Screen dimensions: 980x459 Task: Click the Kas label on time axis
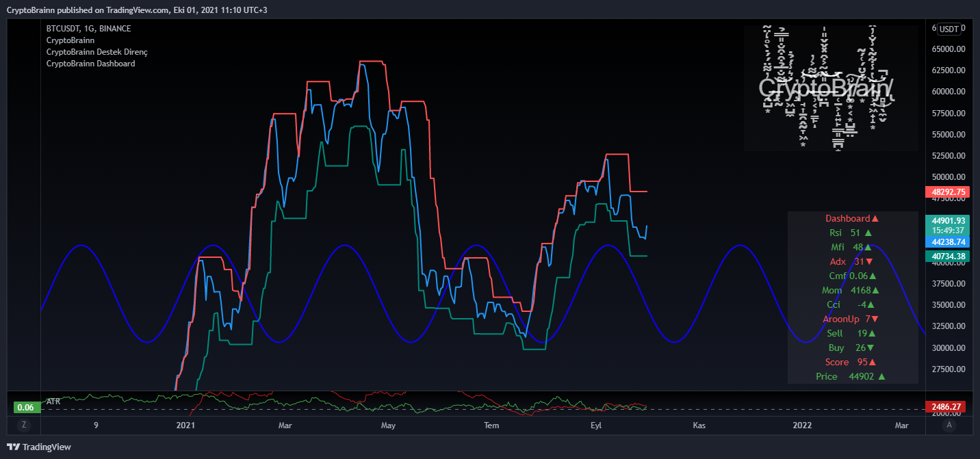tap(699, 425)
